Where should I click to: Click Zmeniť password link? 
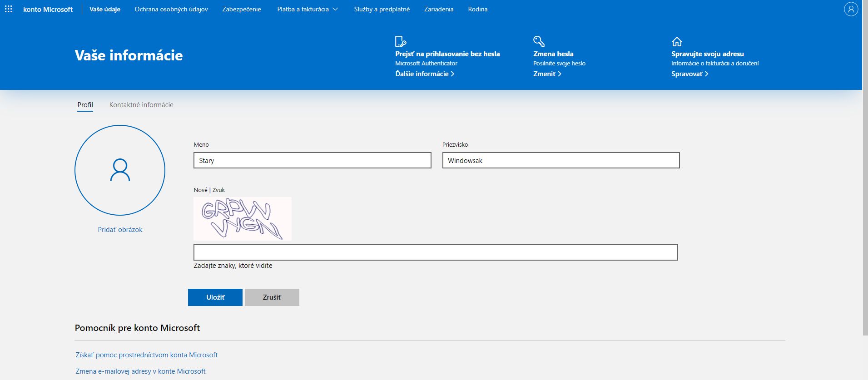click(547, 74)
